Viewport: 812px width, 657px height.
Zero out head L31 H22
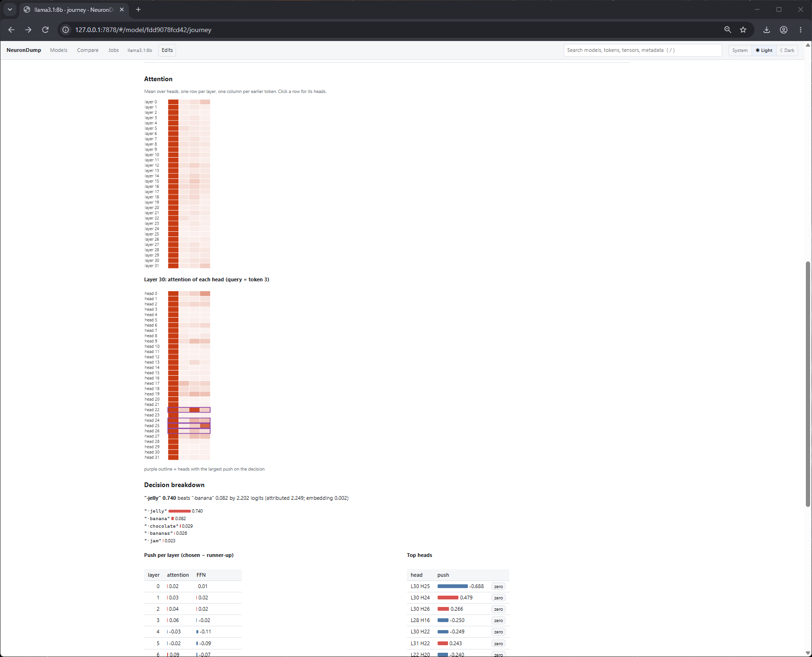click(499, 643)
